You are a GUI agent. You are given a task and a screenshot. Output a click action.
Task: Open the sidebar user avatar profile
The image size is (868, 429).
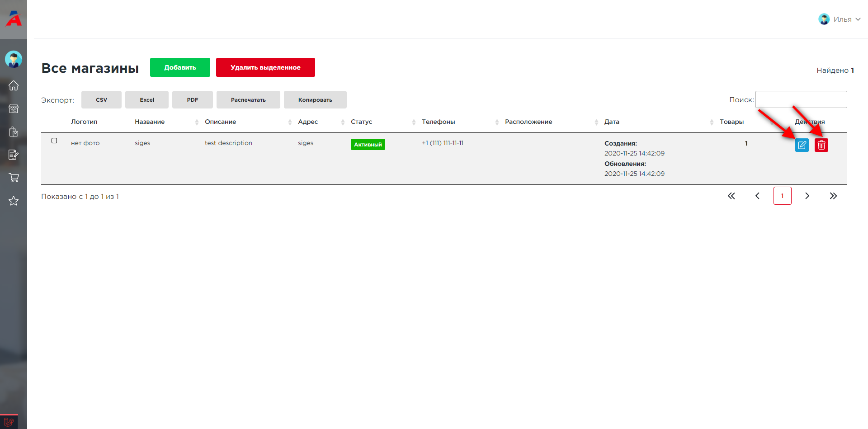(14, 59)
